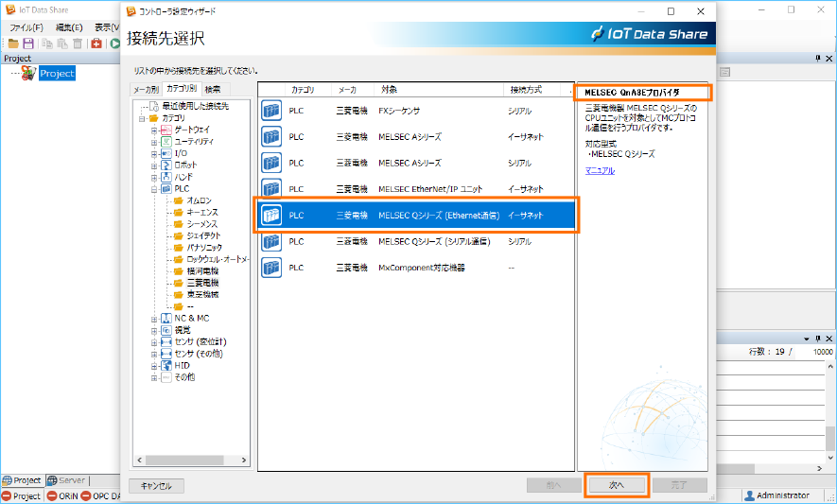Viewport: 837px width, 504px height.
Task: Click the copy toolbar icon in main window
Action: click(47, 43)
